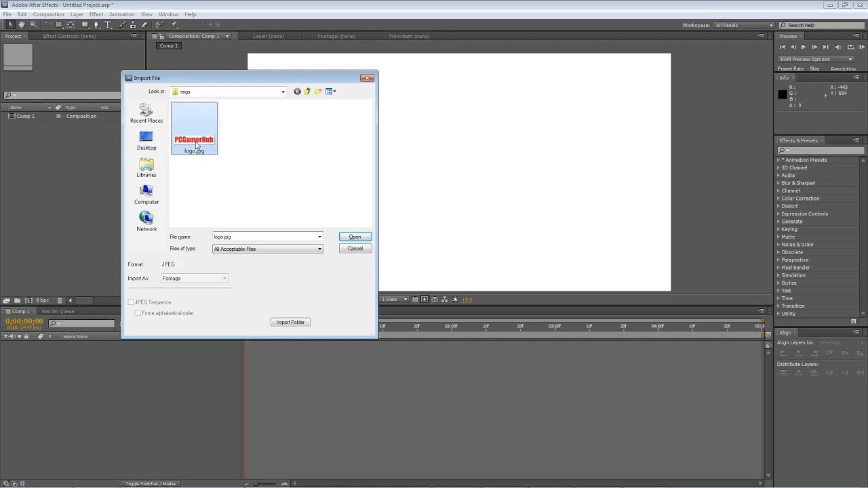Screen dimensions: 868x488
Task: Open the Workspace dropdown
Action: point(744,25)
